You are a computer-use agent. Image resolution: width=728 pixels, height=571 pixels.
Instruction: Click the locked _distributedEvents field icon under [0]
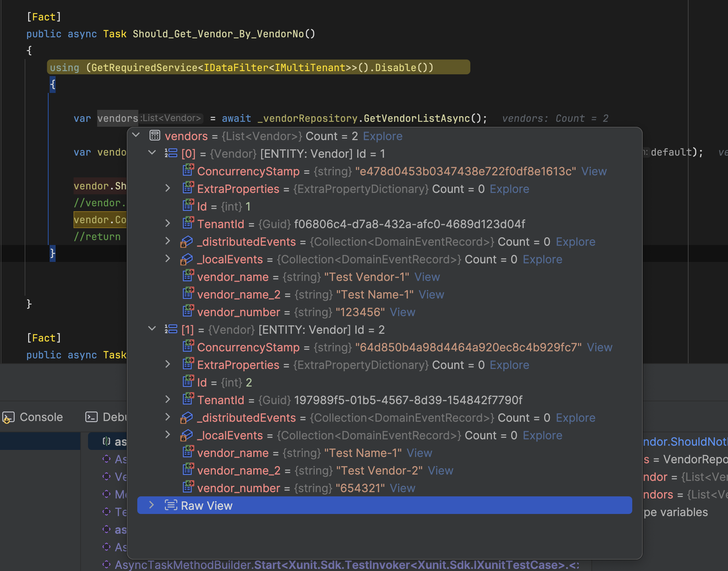point(187,241)
